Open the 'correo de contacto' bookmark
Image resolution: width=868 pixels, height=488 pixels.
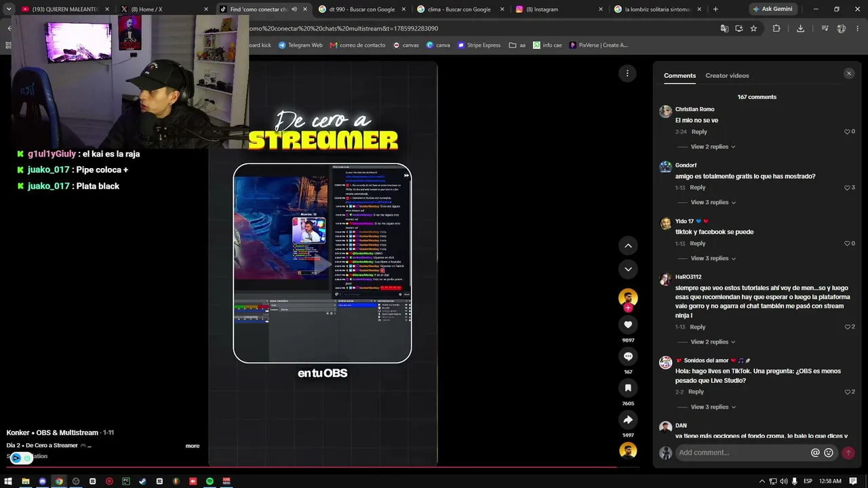click(357, 45)
